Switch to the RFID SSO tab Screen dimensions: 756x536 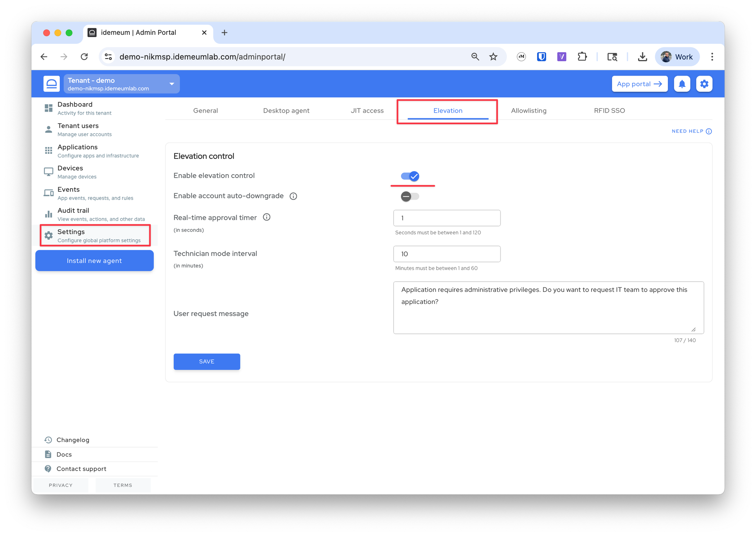pos(609,111)
